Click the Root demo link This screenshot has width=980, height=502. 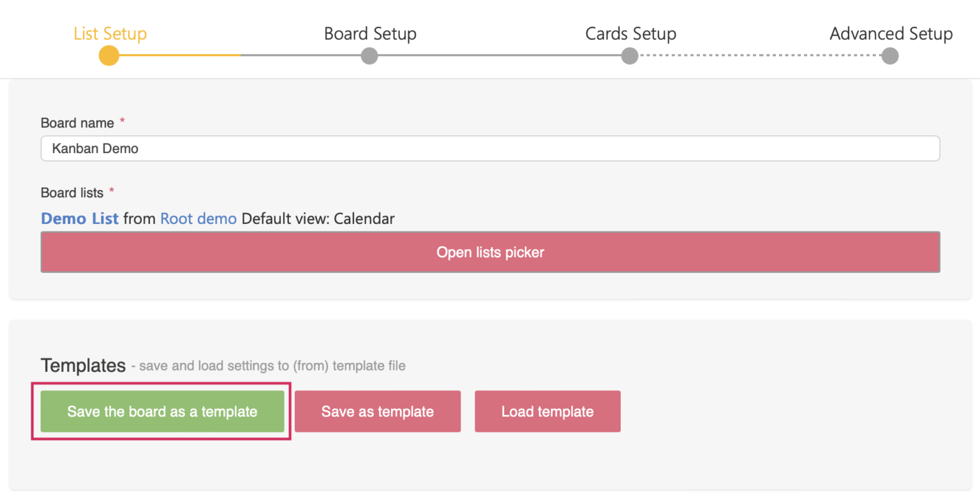(x=198, y=218)
